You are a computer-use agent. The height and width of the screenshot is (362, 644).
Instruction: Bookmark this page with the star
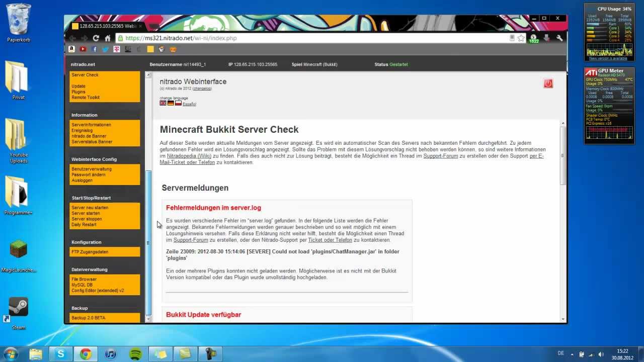pos(521,38)
